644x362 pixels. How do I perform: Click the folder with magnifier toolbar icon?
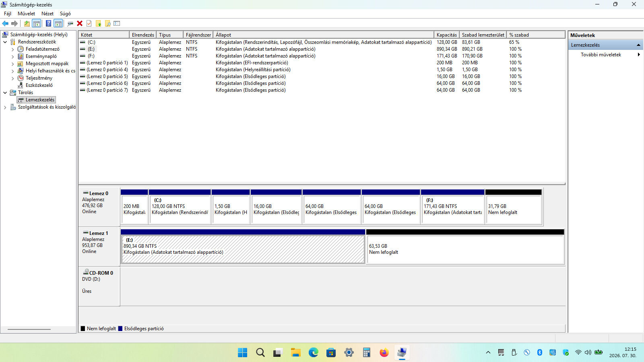[x=107, y=23]
